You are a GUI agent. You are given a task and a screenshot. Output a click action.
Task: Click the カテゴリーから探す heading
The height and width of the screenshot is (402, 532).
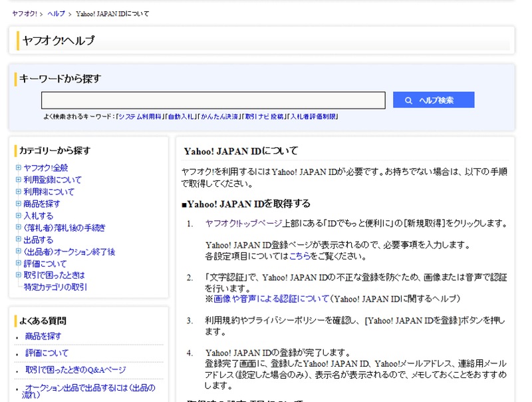tap(55, 150)
